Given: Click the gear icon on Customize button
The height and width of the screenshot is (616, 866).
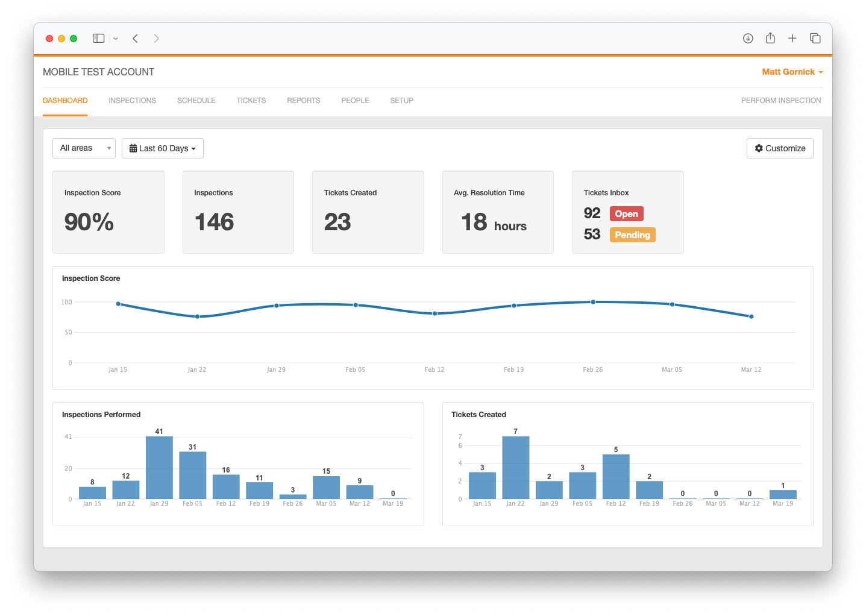Looking at the screenshot, I should coord(759,148).
